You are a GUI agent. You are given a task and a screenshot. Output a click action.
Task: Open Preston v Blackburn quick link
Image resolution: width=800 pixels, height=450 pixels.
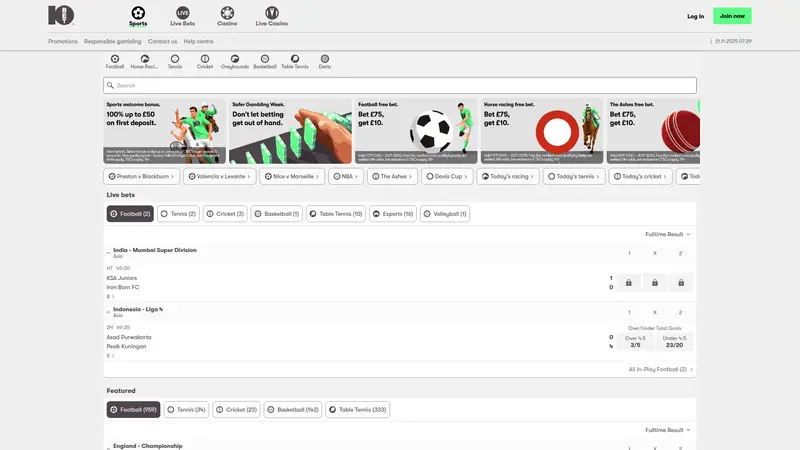point(141,177)
